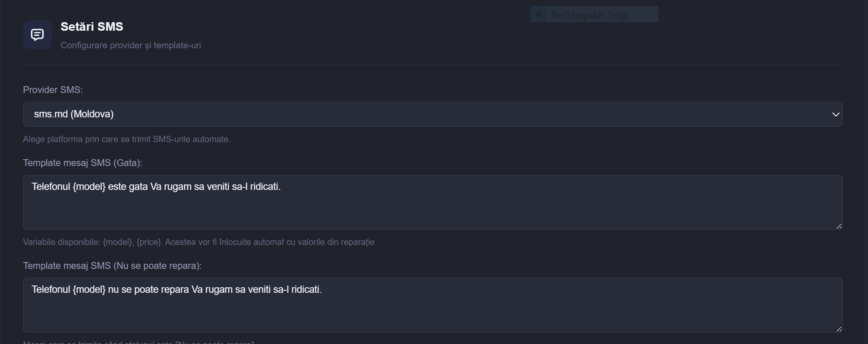Focus the Gata SMS template text area
This screenshot has height=344, width=868.
pos(433,202)
